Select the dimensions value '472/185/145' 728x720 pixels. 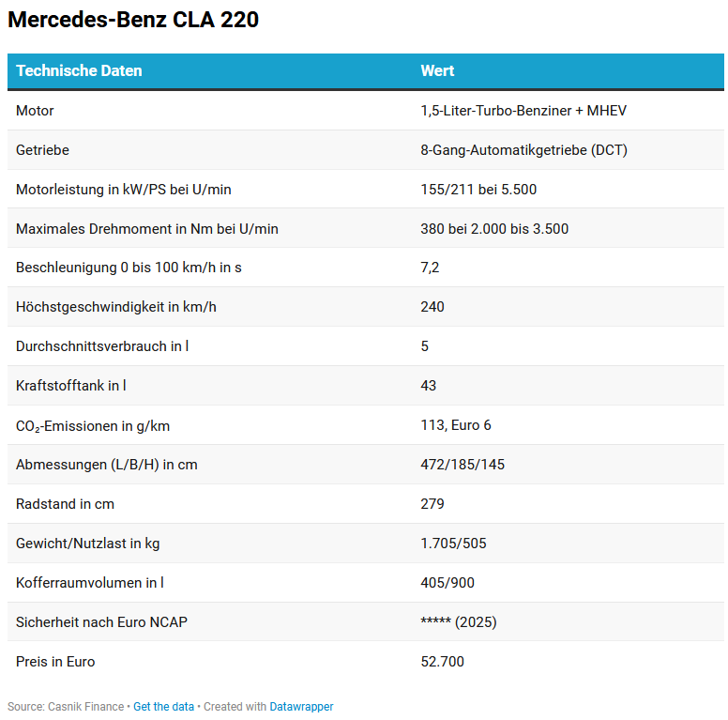tap(463, 465)
